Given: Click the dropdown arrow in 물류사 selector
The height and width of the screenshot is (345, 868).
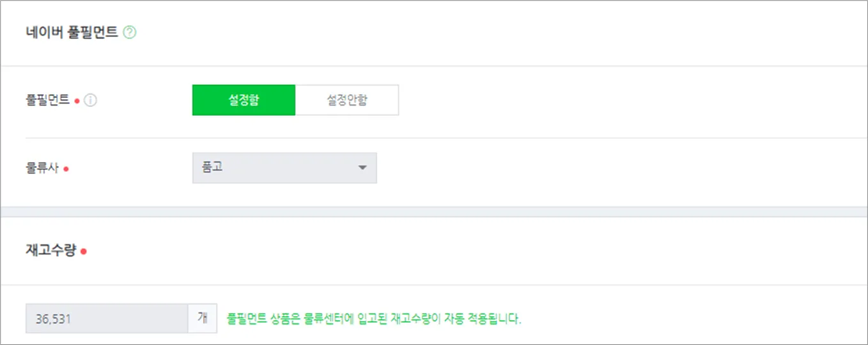Looking at the screenshot, I should tap(362, 168).
